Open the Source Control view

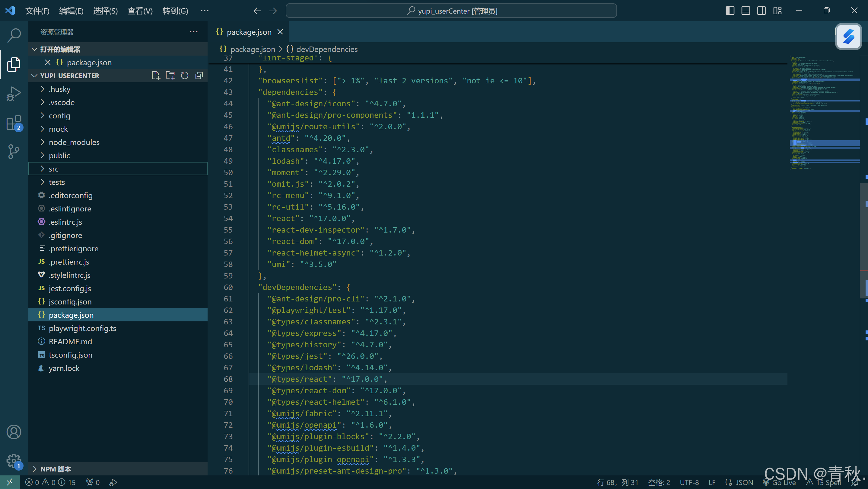tap(14, 151)
